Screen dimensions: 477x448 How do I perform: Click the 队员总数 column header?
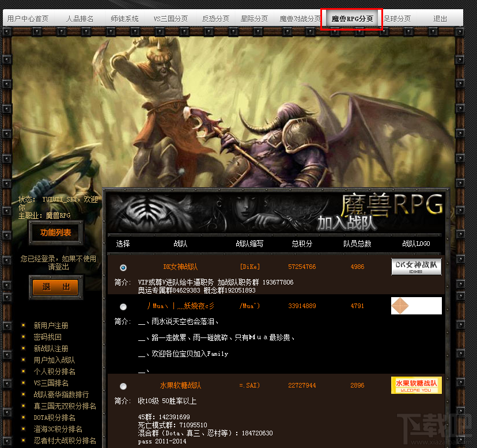357,244
